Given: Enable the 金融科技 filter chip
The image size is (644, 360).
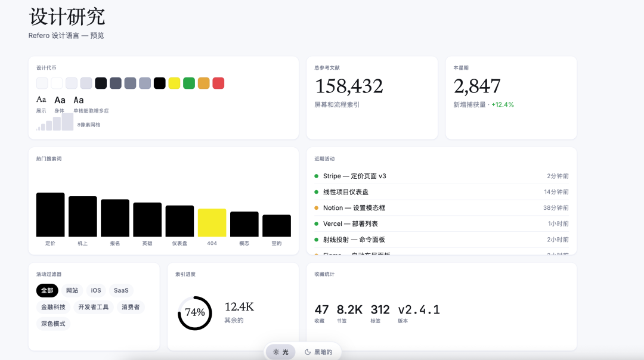Looking at the screenshot, I should pos(54,307).
